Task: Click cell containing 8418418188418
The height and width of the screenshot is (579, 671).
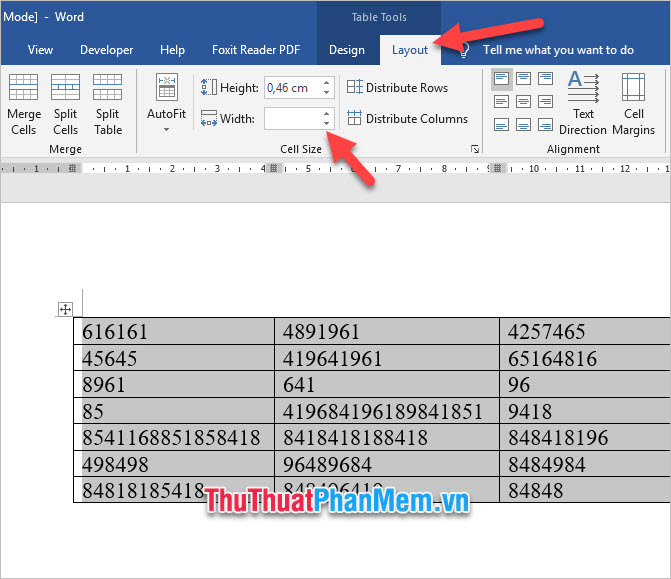Action: point(387,437)
